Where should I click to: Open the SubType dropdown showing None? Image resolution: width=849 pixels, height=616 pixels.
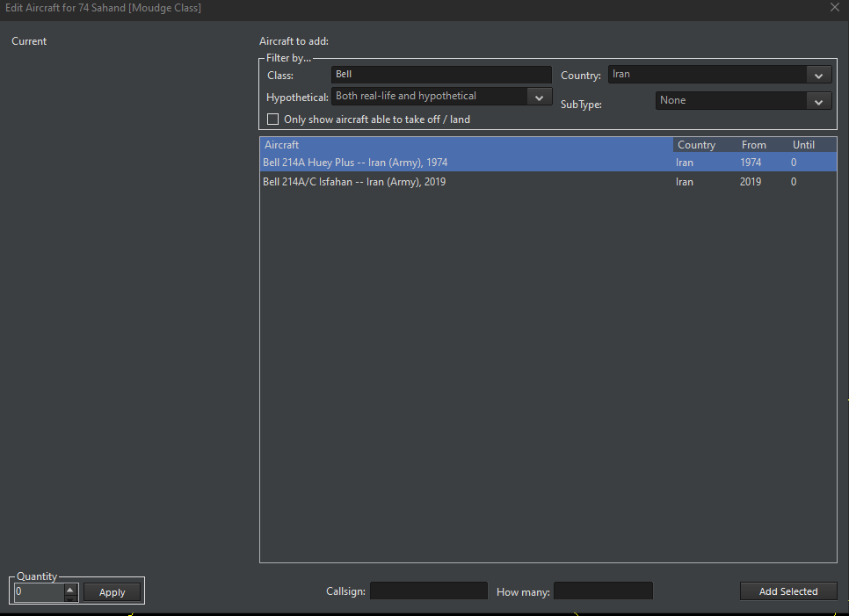pos(743,101)
